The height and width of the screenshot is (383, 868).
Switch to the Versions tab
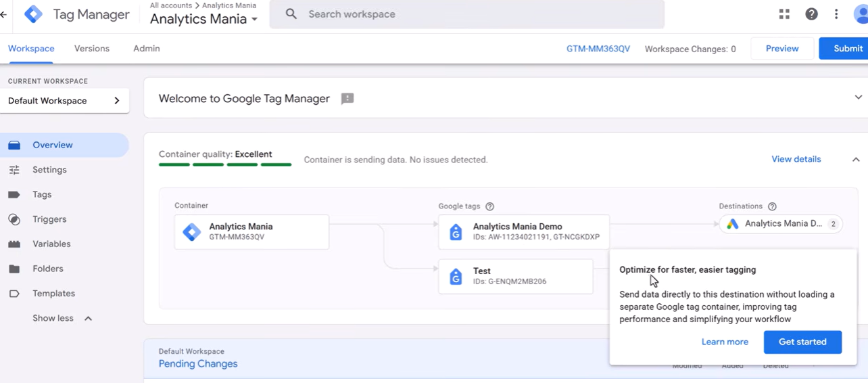tap(92, 49)
